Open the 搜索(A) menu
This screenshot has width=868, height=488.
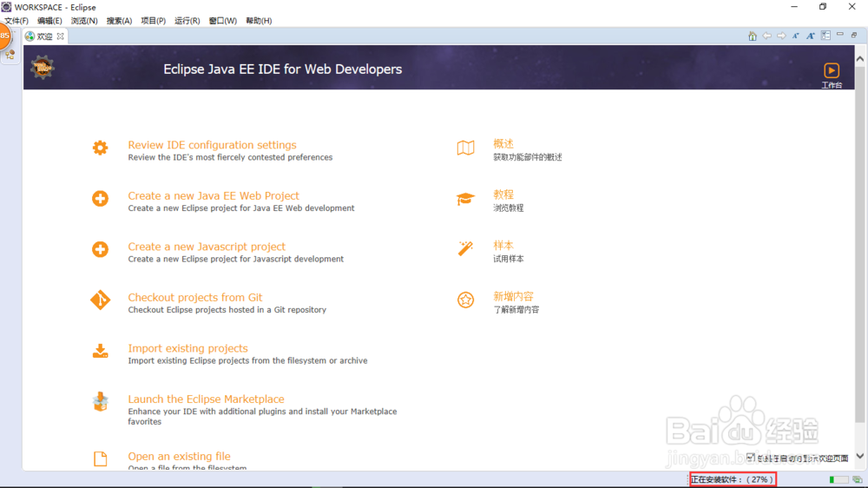119,21
